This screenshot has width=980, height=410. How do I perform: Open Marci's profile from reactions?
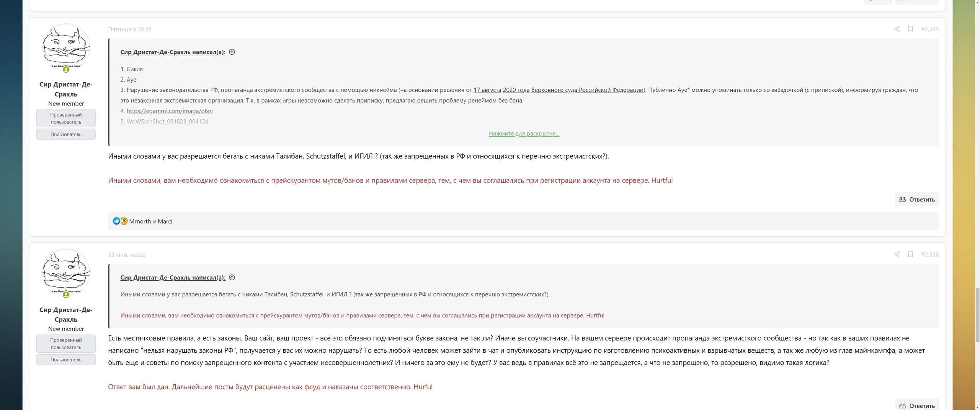165,221
